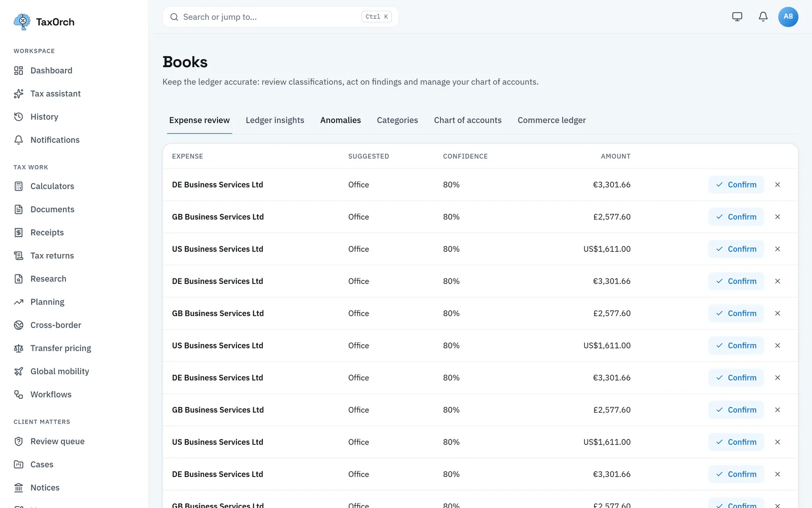Open the Notices building icon
Image resolution: width=812 pixels, height=508 pixels.
pyautogui.click(x=19, y=488)
